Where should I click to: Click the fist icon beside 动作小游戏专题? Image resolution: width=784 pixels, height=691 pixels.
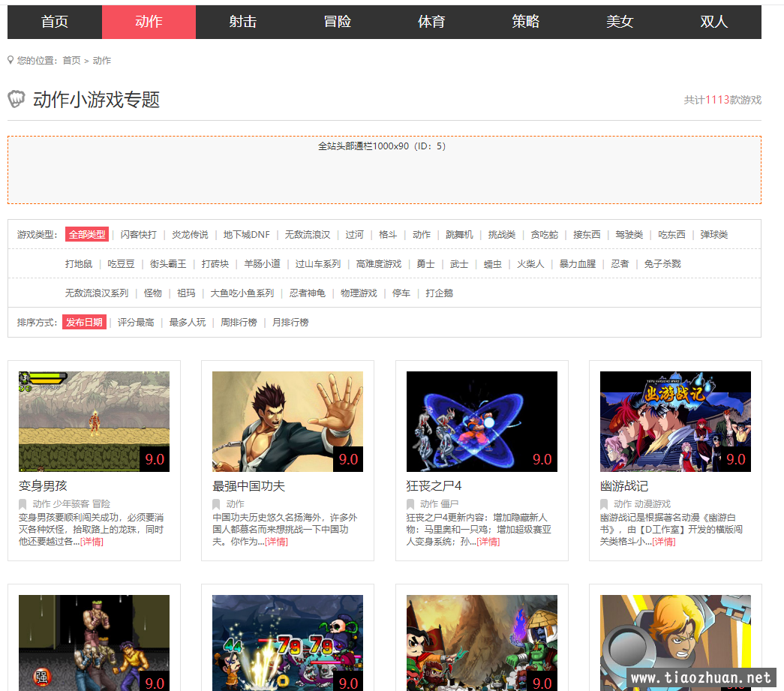[x=17, y=99]
